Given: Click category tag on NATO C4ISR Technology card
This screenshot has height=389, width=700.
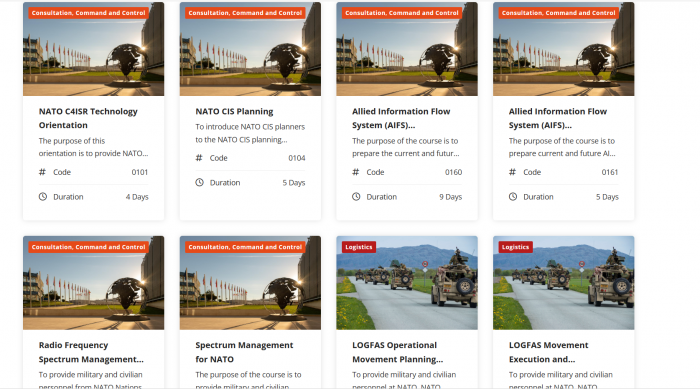Looking at the screenshot, I should [x=88, y=13].
